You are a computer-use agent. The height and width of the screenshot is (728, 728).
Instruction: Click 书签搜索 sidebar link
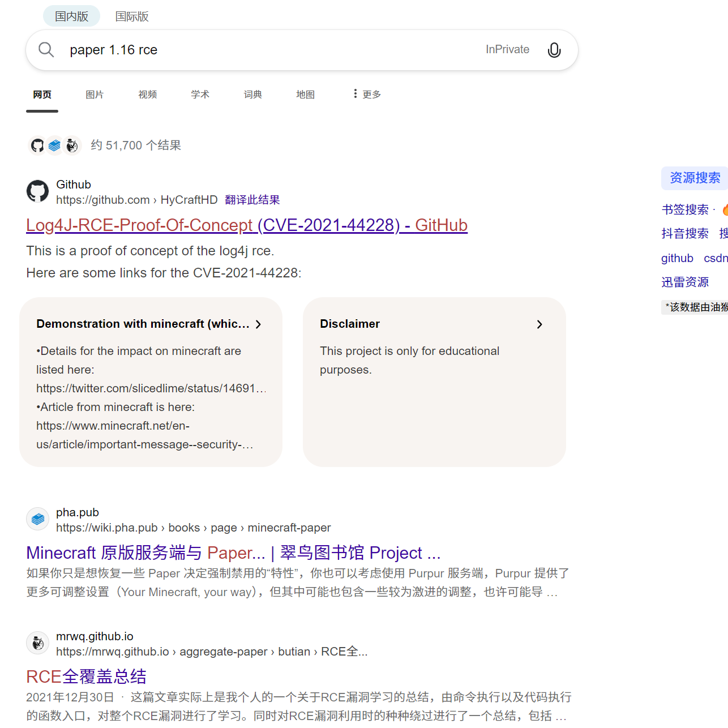(x=685, y=209)
